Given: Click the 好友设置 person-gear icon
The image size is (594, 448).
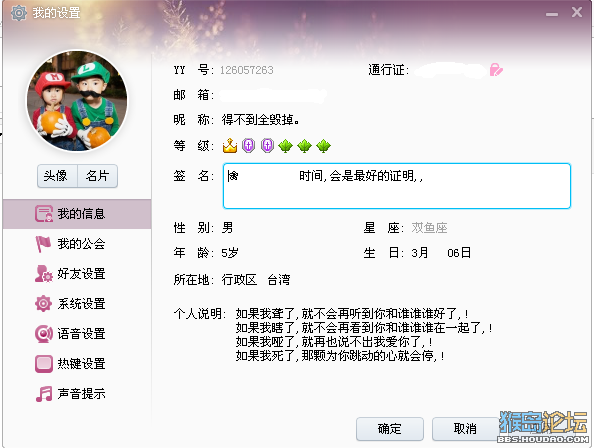Looking at the screenshot, I should [43, 274].
